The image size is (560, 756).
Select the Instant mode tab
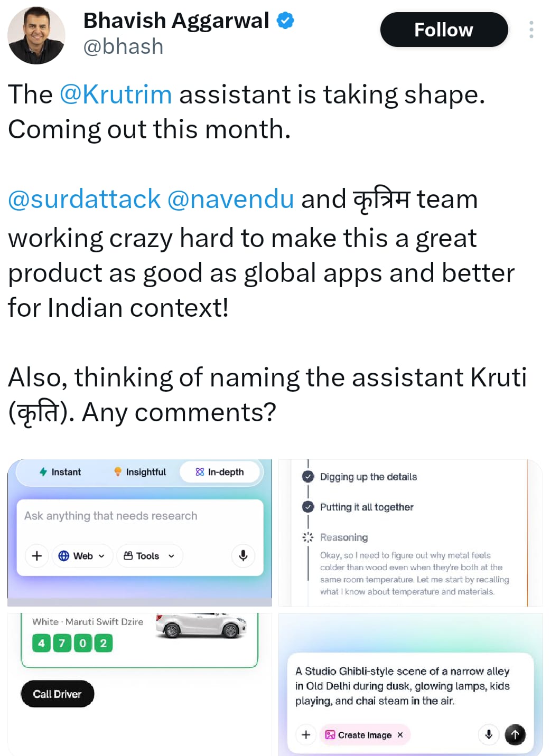pos(60,472)
